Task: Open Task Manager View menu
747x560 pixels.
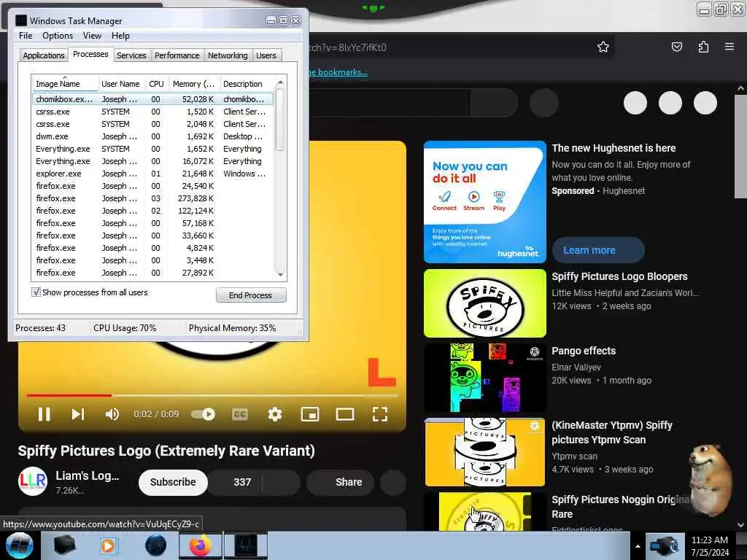Action: (x=92, y=36)
